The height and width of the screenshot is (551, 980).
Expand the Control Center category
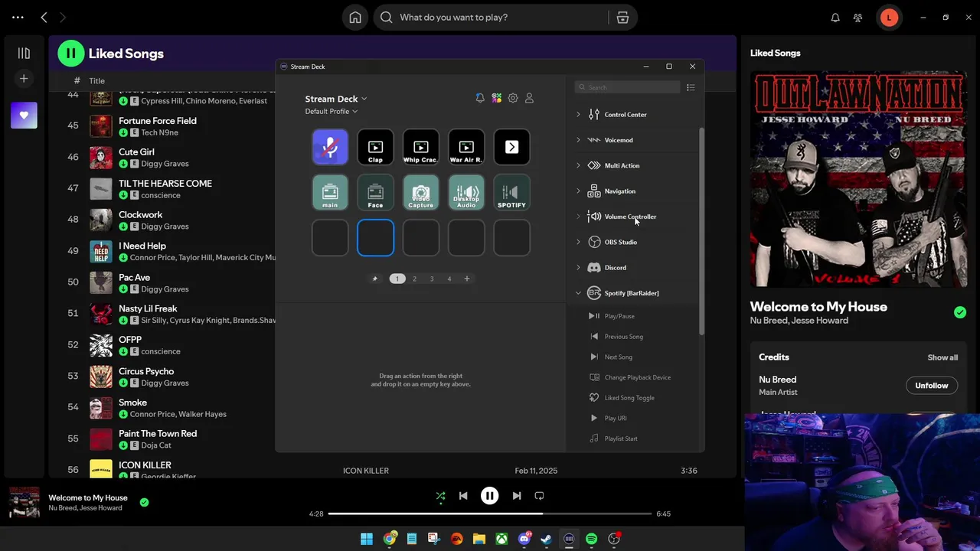578,115
